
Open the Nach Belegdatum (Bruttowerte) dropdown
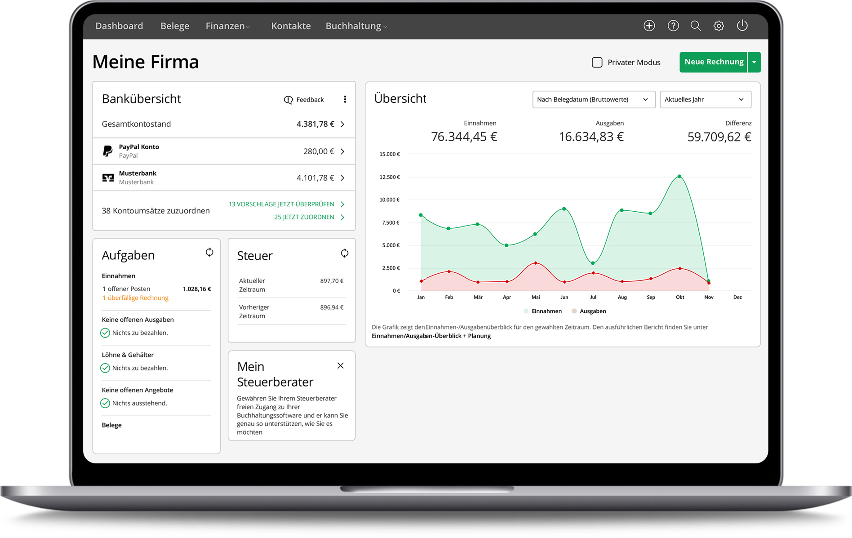[594, 99]
